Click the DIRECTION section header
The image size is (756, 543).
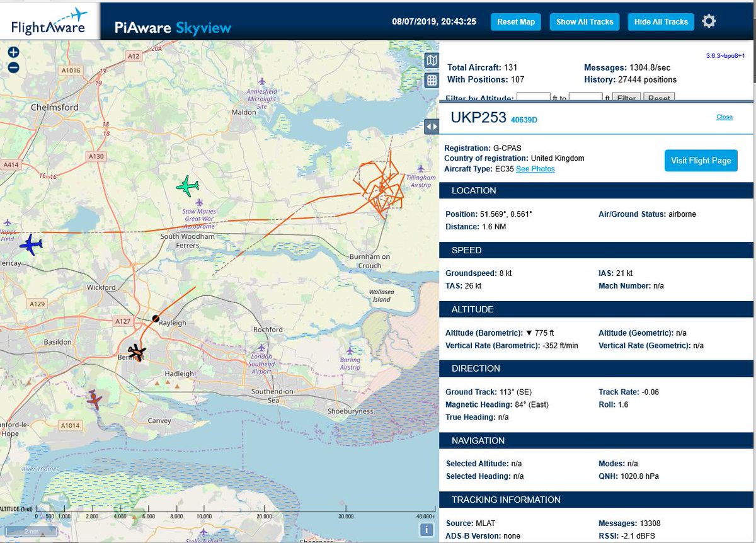597,369
